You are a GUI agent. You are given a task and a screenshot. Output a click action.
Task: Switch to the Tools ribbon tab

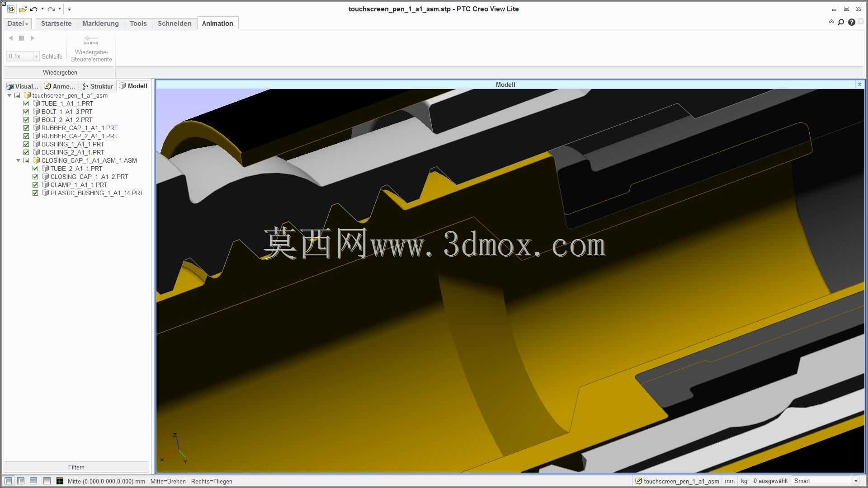(138, 23)
